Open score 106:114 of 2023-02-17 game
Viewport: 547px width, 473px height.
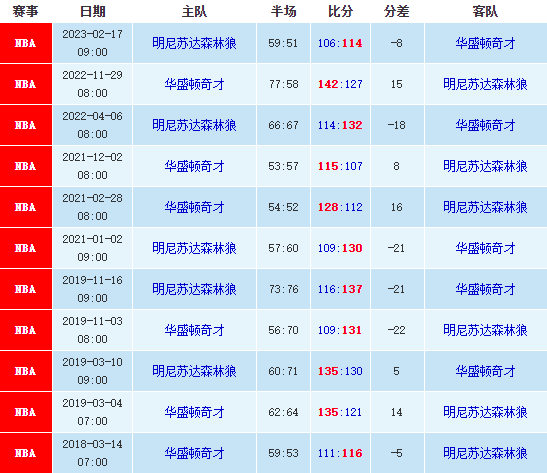pos(340,43)
